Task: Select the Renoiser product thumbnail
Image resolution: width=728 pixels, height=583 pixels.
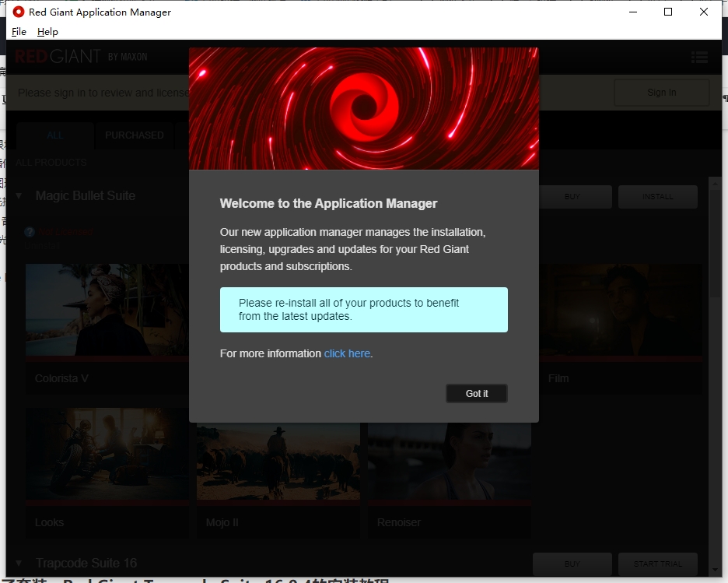Action: (x=450, y=461)
